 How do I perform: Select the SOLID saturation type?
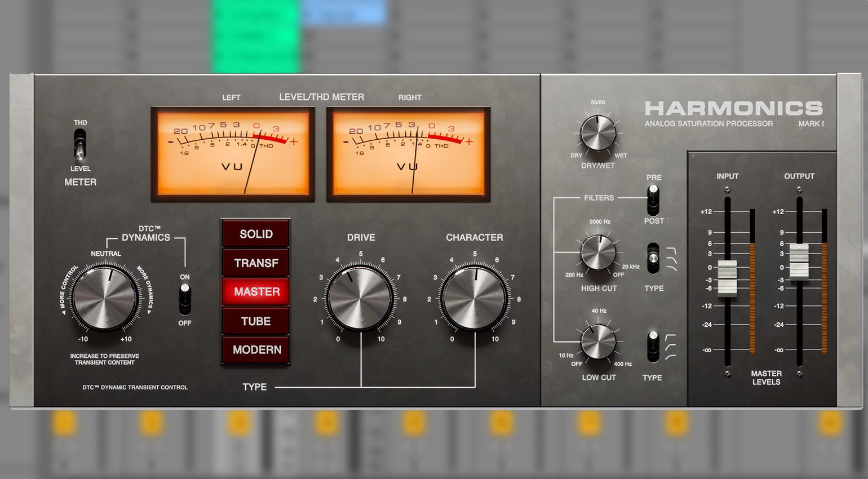tap(256, 234)
